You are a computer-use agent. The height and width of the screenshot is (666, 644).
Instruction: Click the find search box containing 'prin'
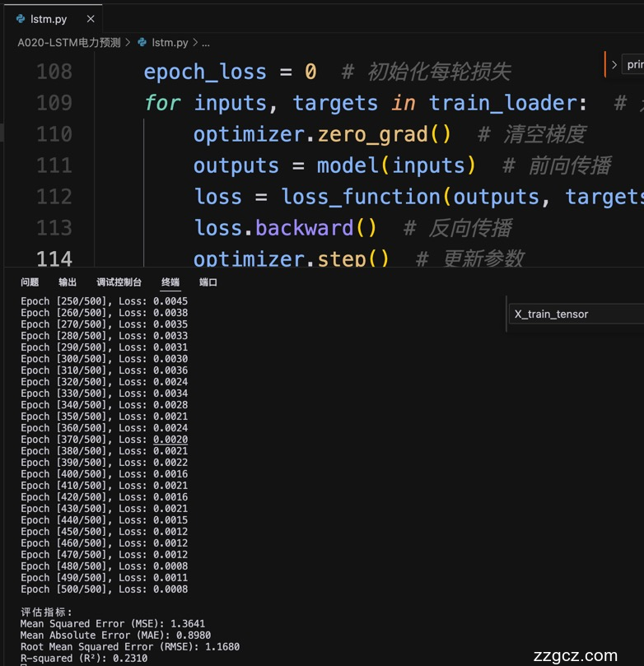pyautogui.click(x=634, y=64)
